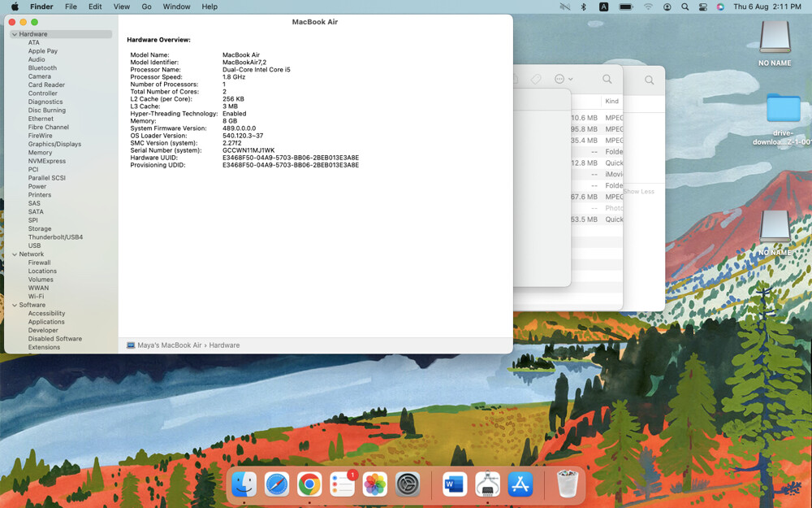The image size is (812, 508).
Task: Launch Microsoft Word from the Dock
Action: (455, 484)
